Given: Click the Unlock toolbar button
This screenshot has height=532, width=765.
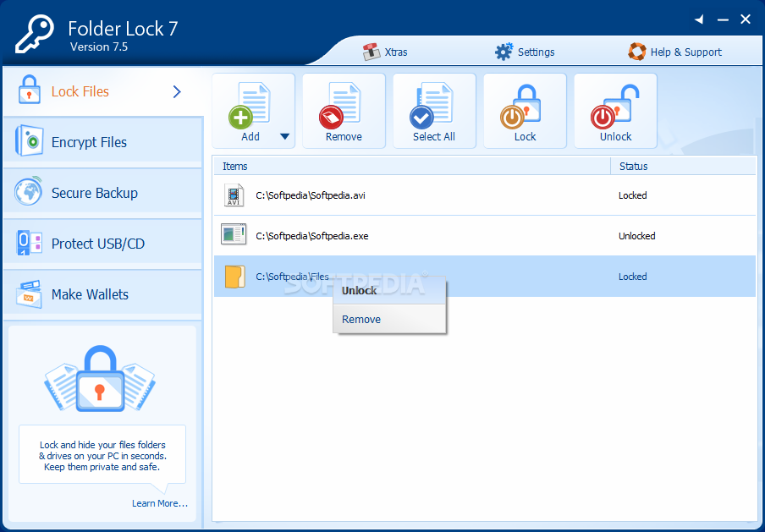Looking at the screenshot, I should click(x=615, y=111).
